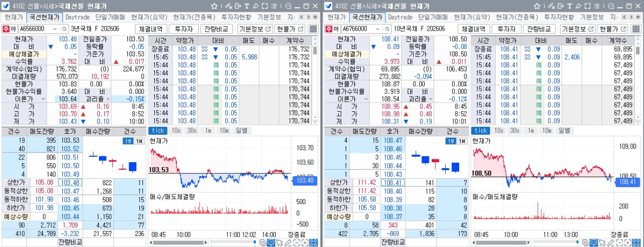Expand the 이론가 dropdown in the left window

[43, 99]
